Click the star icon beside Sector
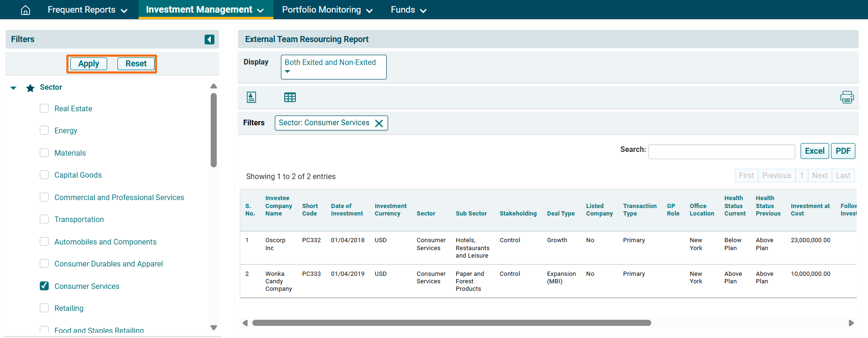 pos(30,88)
